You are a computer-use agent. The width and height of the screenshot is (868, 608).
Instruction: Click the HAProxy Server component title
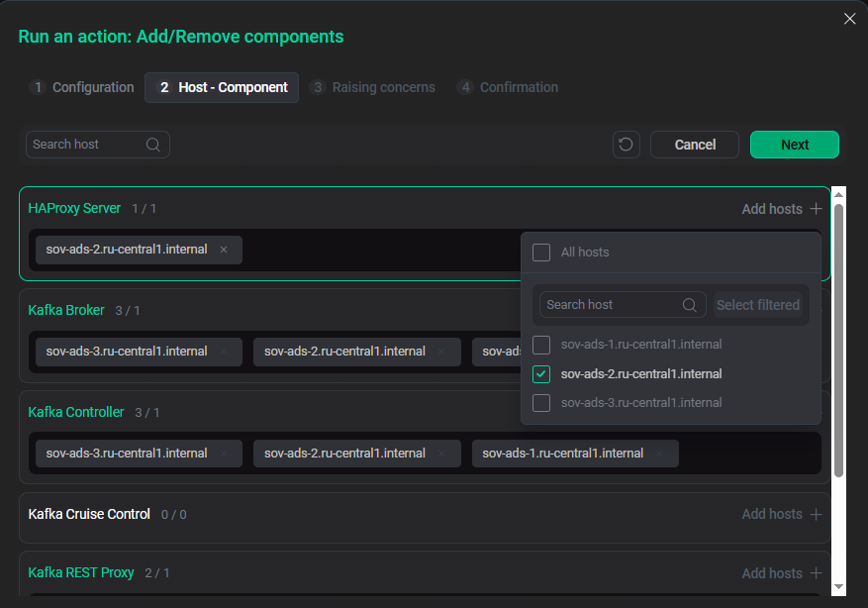tap(74, 208)
